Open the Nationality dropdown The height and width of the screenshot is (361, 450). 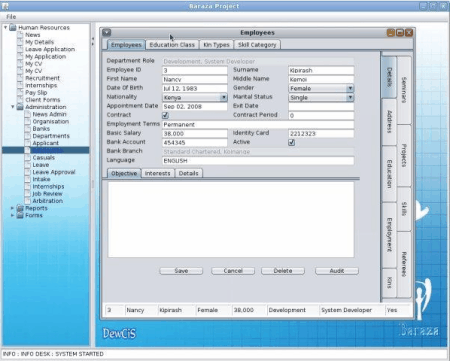coord(223,97)
